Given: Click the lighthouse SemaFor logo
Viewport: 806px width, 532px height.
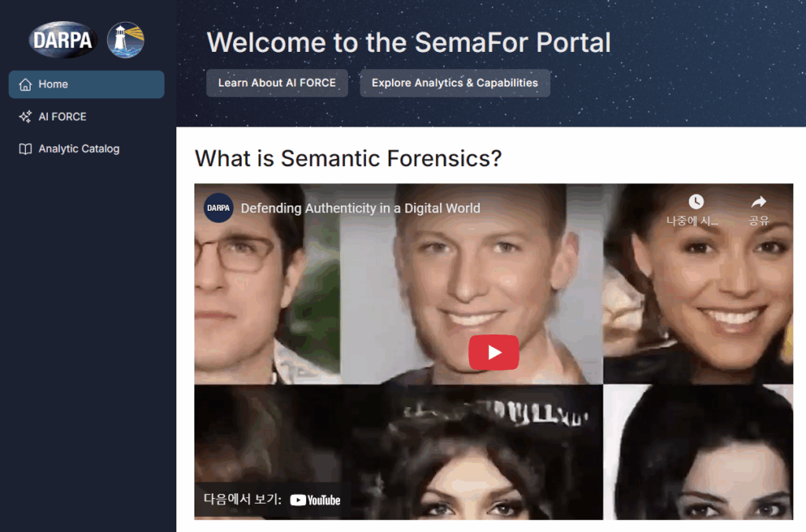Looking at the screenshot, I should [125, 40].
